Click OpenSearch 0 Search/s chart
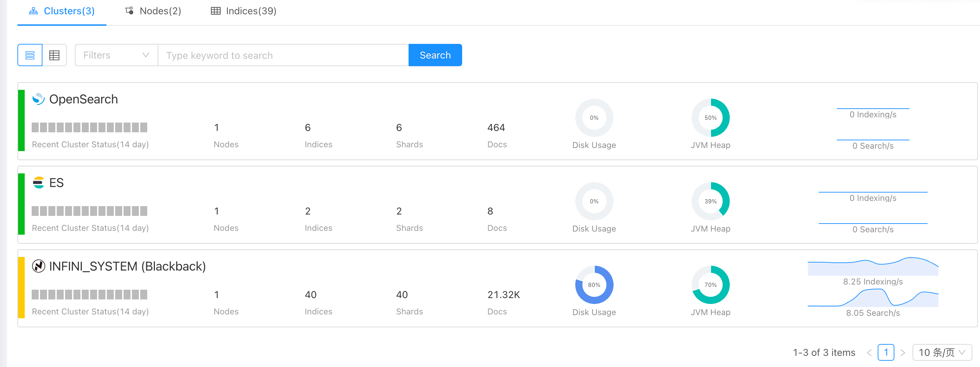980x367 pixels. tap(873, 140)
